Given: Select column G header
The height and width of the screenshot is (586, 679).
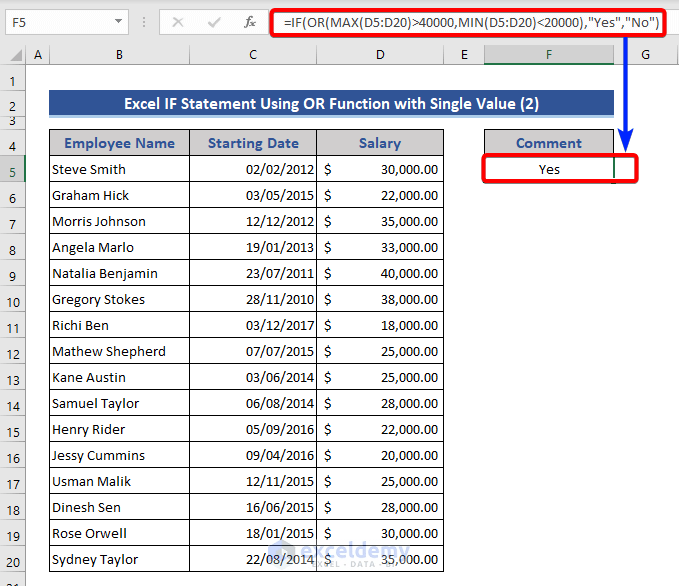Looking at the screenshot, I should pos(646,55).
